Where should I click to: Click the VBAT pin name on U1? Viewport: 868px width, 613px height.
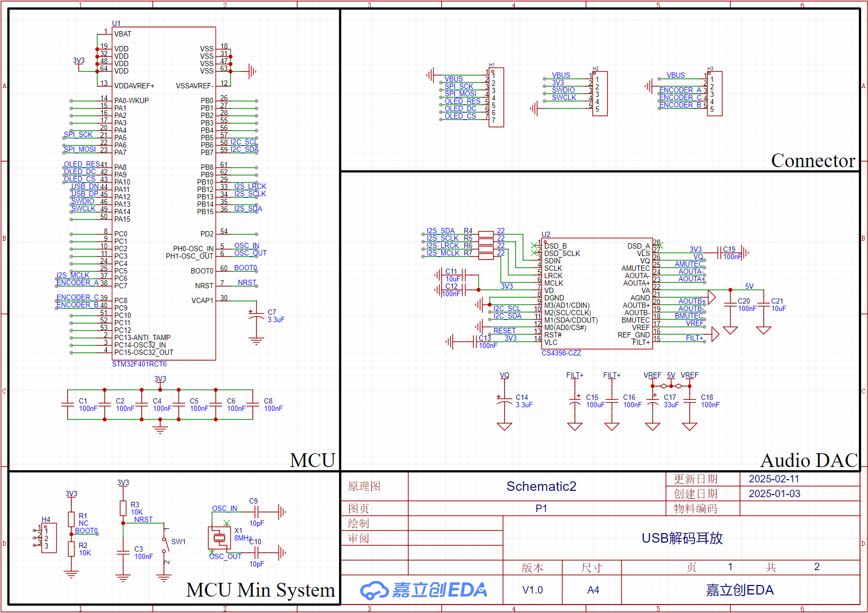[x=123, y=34]
